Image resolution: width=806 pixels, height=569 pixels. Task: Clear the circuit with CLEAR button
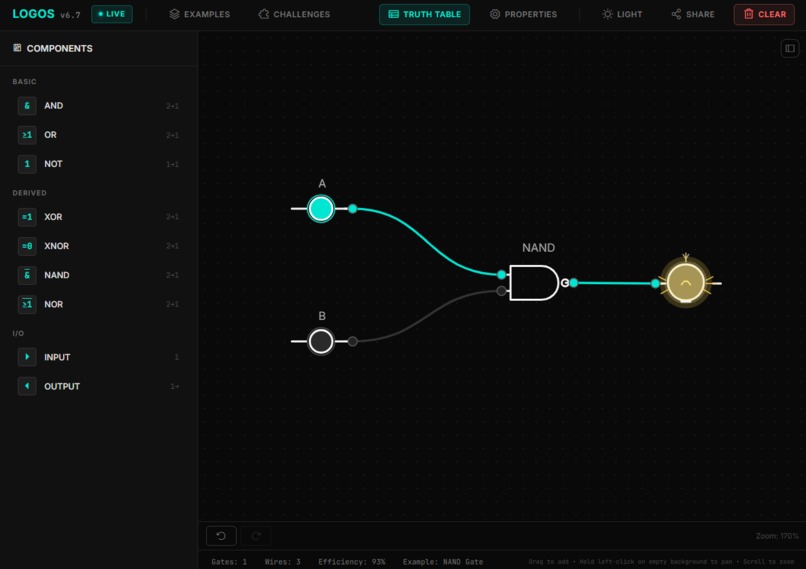pos(764,14)
